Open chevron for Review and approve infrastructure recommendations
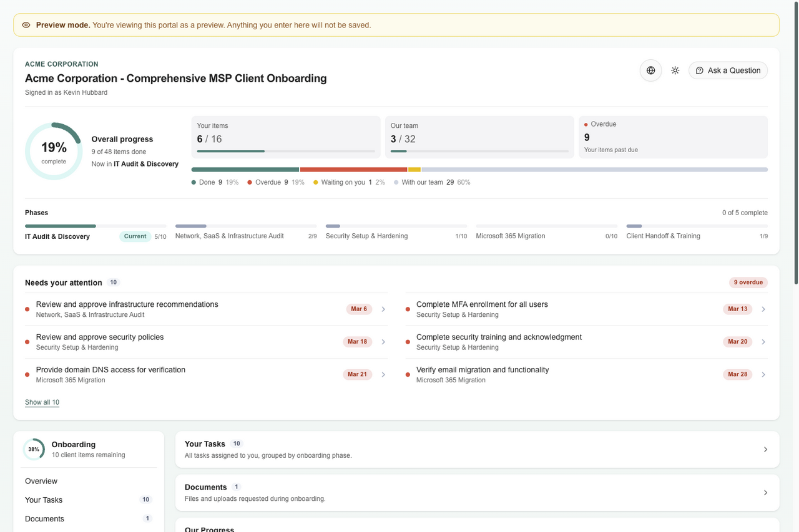Viewport: 799px width, 532px height. click(383, 309)
